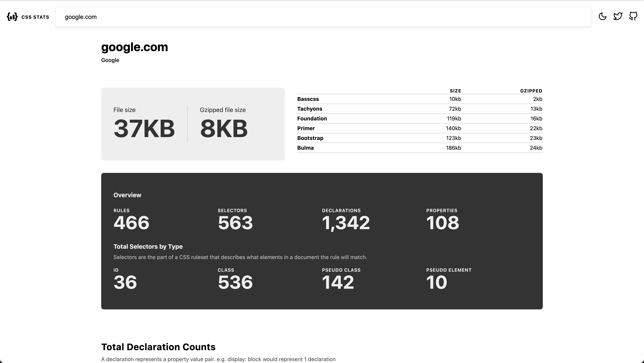Select the 563 selectors count

coord(236,223)
